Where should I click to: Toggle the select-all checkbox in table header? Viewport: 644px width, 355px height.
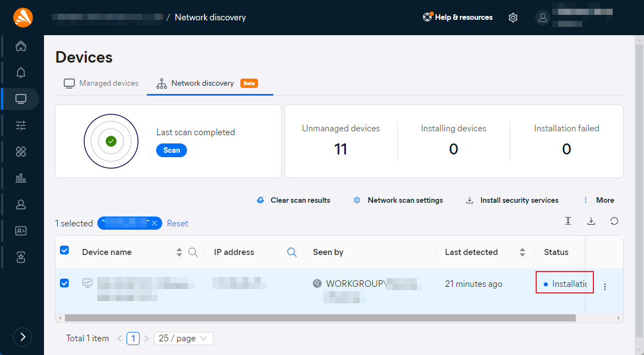point(64,251)
